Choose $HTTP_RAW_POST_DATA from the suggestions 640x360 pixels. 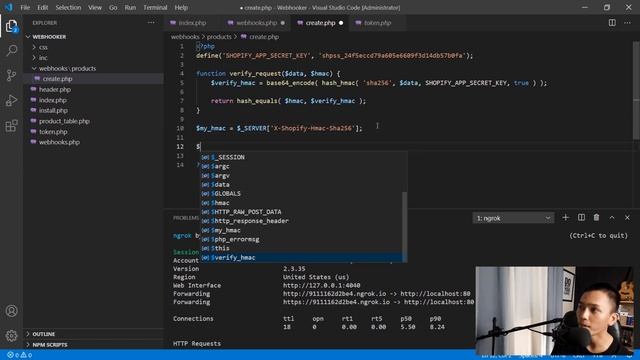tap(301, 212)
